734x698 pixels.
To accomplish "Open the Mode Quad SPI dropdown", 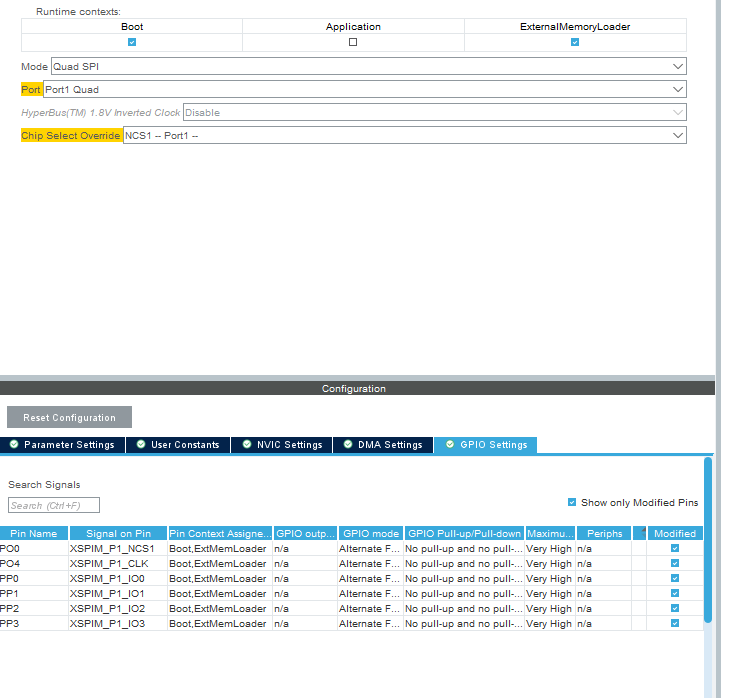I will (x=368, y=66).
